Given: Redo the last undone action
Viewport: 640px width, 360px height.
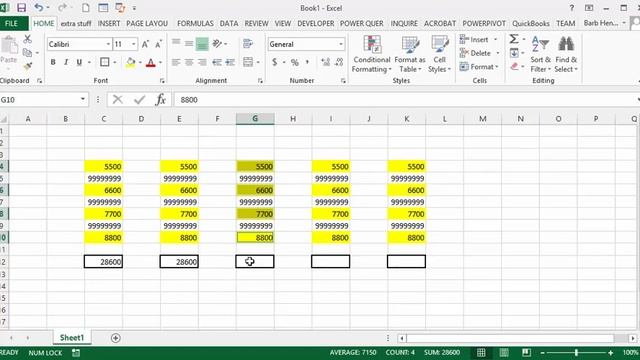Looking at the screenshot, I should click(62, 8).
